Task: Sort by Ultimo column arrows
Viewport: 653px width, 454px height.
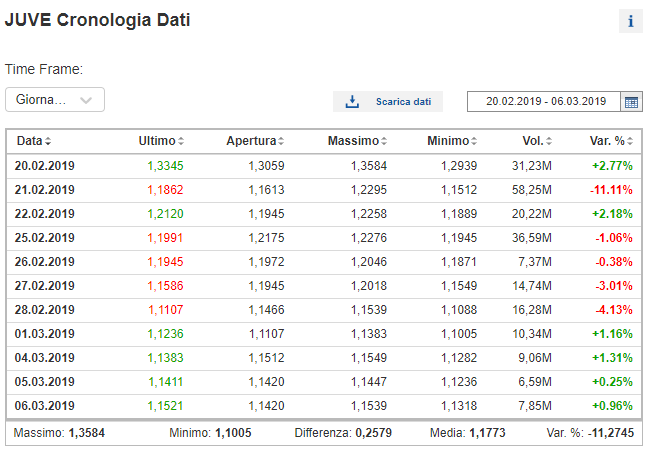Action: 181,141
